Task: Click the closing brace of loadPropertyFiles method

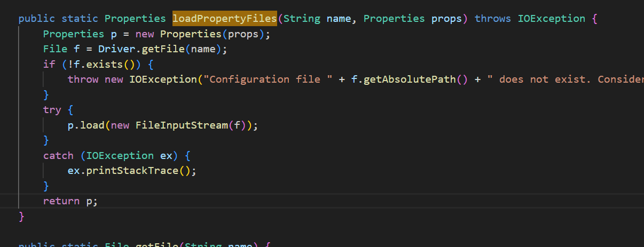Action: coord(22,217)
